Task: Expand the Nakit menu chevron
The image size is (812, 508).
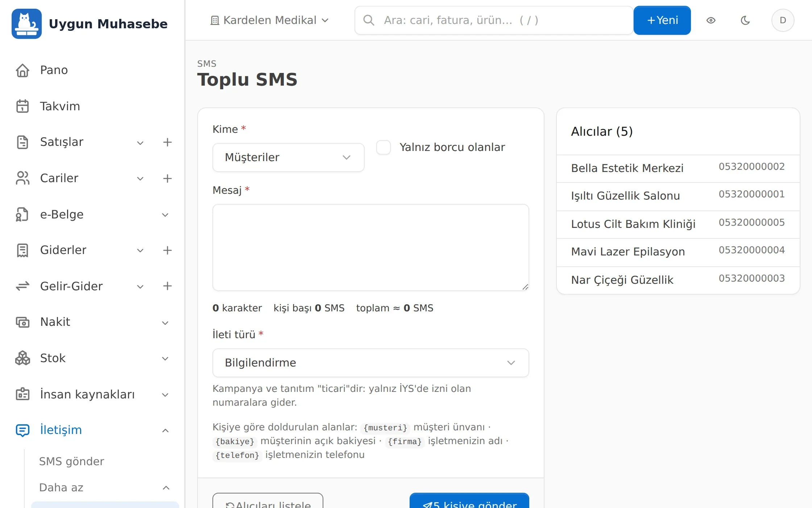Action: (165, 323)
